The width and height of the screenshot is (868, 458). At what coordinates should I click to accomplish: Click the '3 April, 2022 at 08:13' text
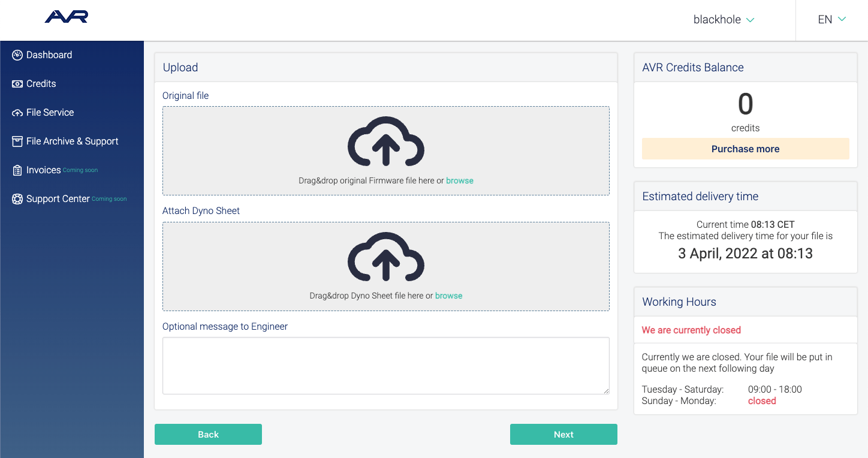point(746,254)
